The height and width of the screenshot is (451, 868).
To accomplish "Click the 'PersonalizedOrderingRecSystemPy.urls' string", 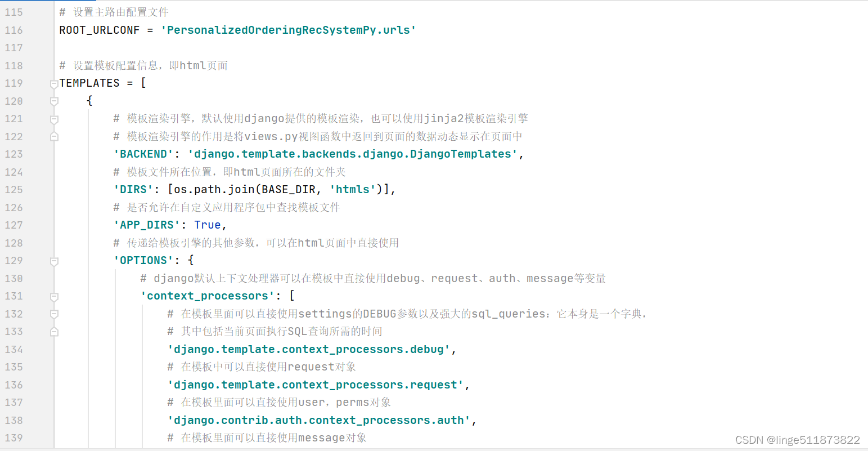I will [x=288, y=30].
